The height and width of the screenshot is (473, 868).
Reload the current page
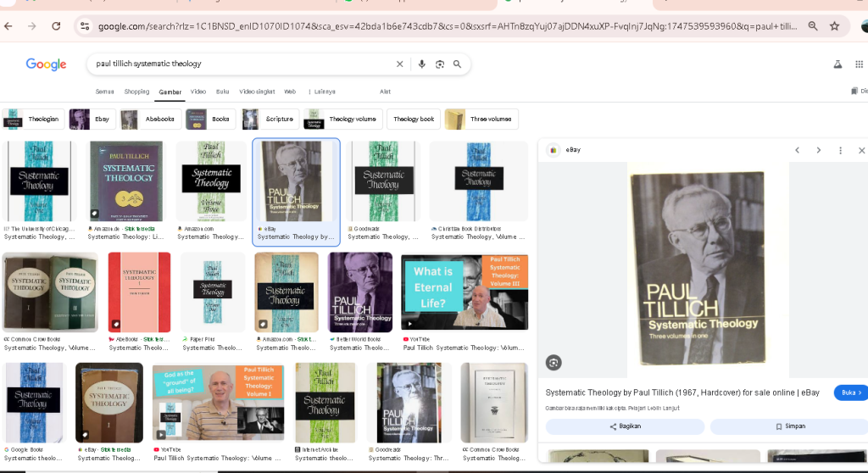(56, 26)
